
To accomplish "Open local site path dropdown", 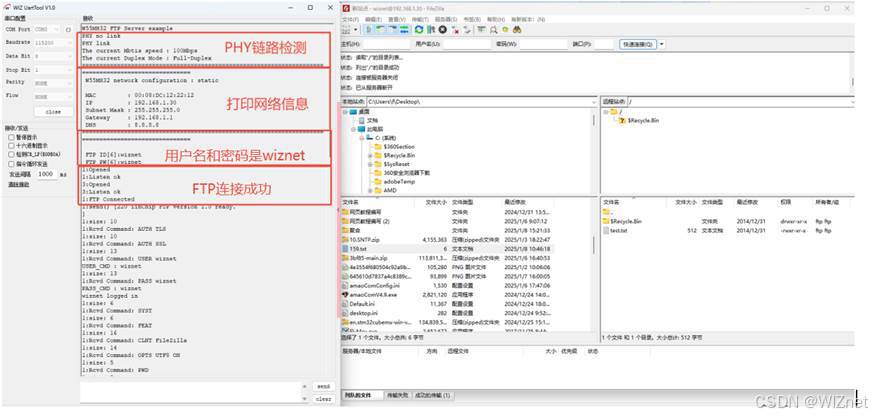I will coord(592,102).
